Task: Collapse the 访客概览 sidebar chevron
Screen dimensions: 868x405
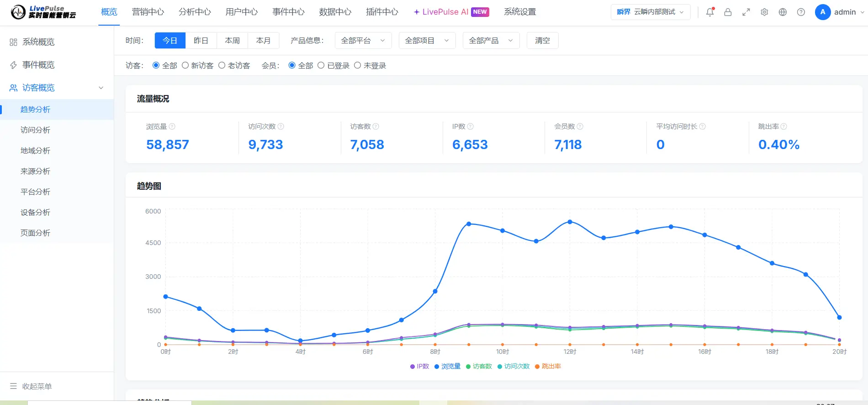Action: (101, 88)
